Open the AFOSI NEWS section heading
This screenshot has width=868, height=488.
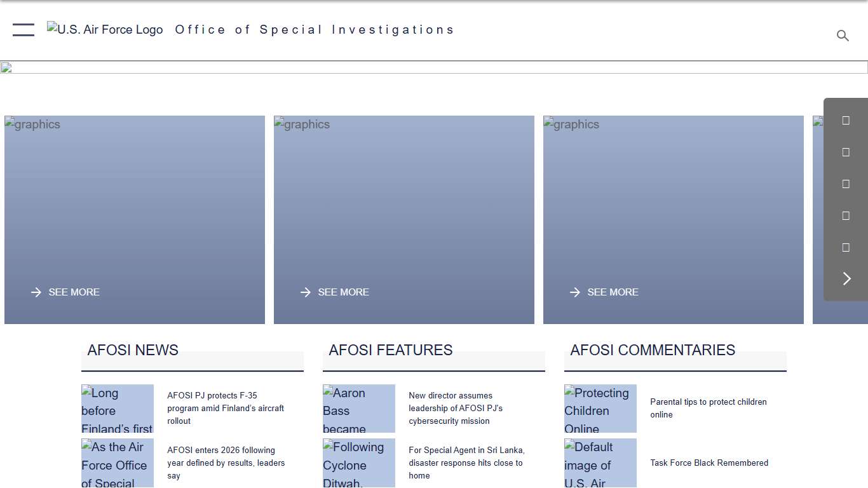[x=133, y=350]
